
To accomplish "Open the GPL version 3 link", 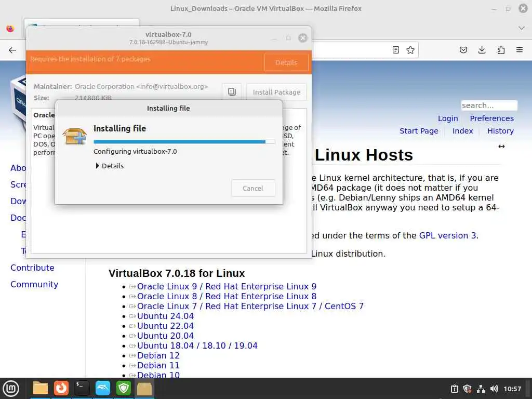I will (447, 235).
